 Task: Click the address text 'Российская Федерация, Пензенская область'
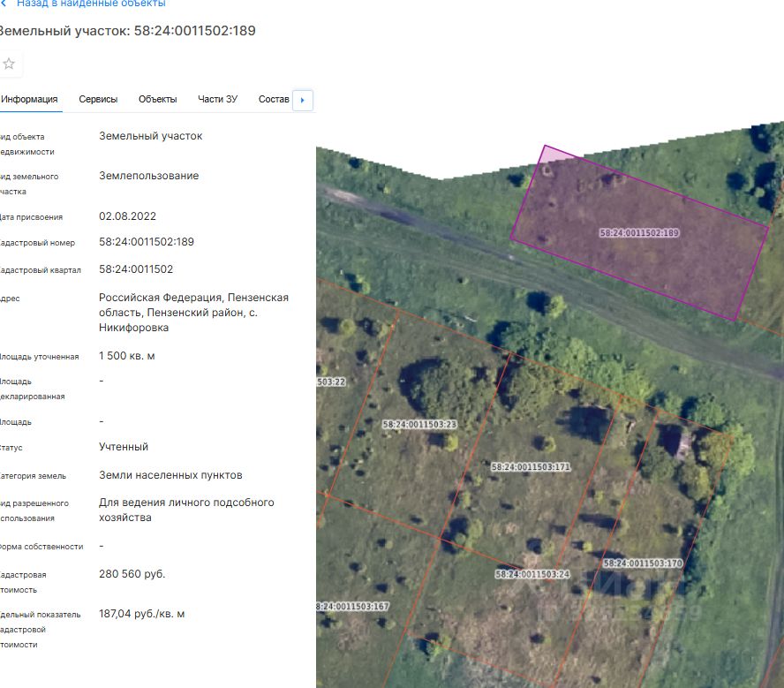[x=193, y=305]
